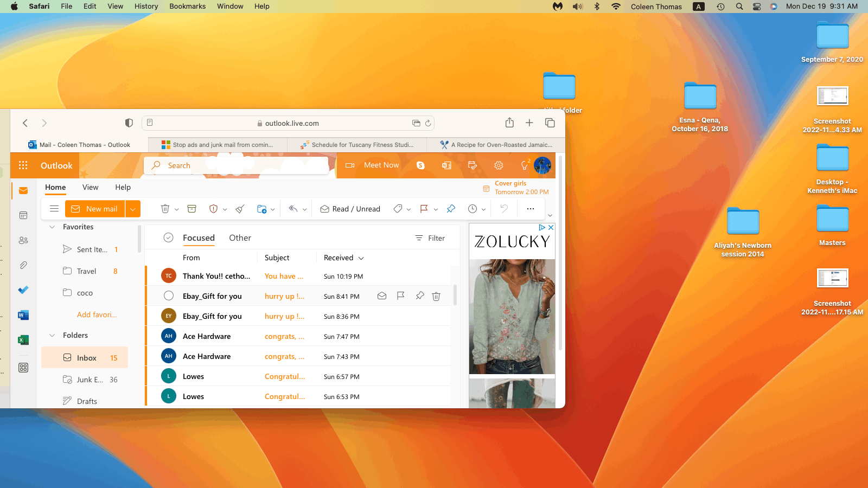Mark Ebay_Gift 8:41 PM message as read
The image size is (868, 488).
[x=382, y=296]
